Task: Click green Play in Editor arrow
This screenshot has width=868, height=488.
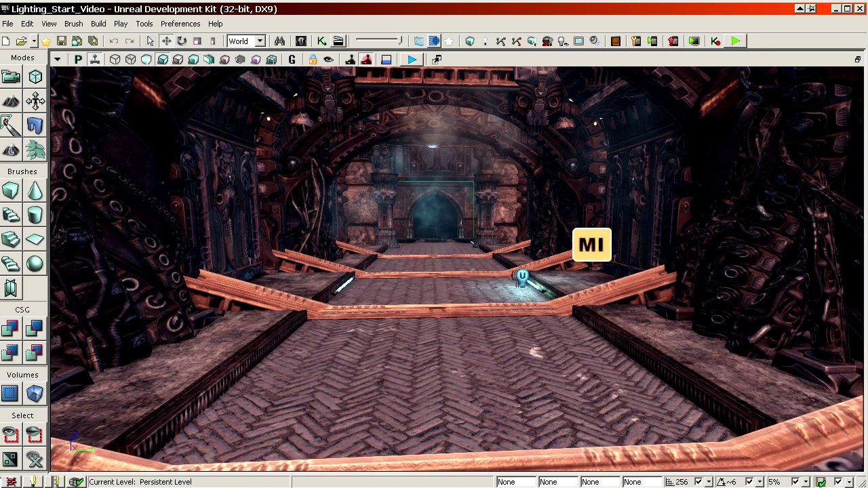Action: pyautogui.click(x=736, y=41)
